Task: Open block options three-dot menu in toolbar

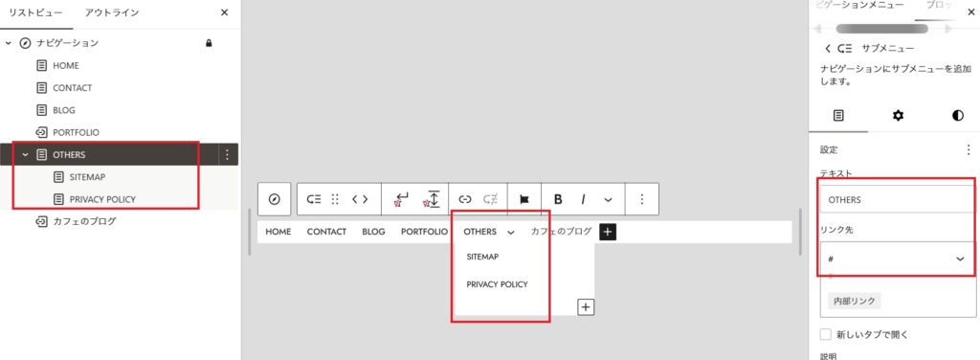Action: click(641, 199)
